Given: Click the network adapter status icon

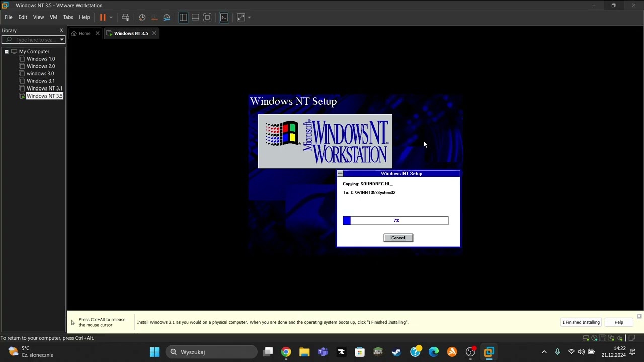Looking at the screenshot, I should coord(611,338).
